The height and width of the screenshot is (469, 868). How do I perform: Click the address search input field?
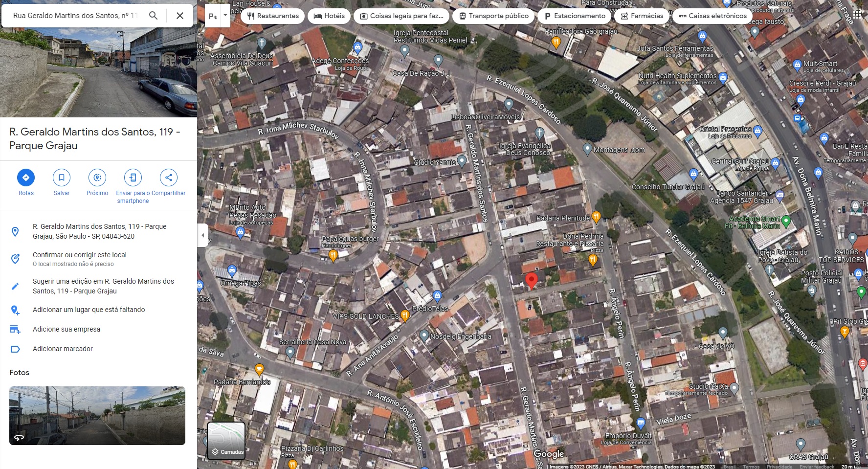75,16
